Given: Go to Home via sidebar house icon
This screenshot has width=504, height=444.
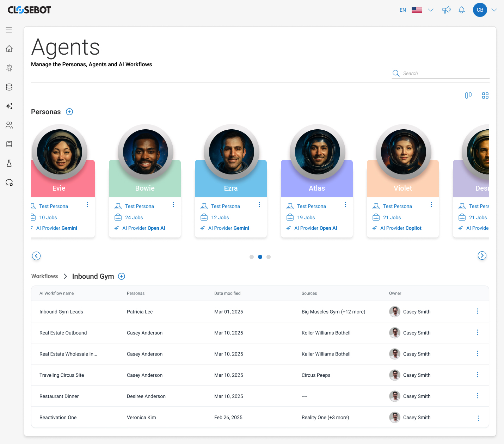Looking at the screenshot, I should pyautogui.click(x=9, y=49).
